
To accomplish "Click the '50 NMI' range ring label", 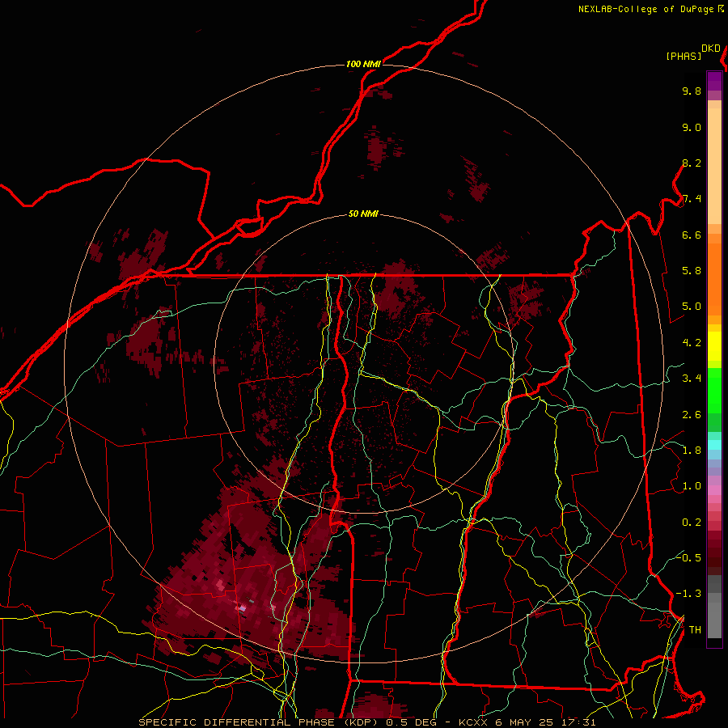I will tap(363, 214).
